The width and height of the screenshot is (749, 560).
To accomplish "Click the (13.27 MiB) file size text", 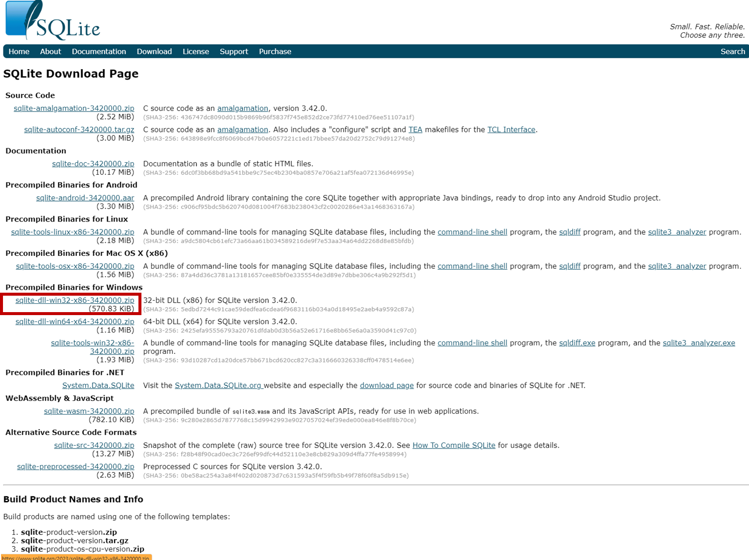I will coord(113,453).
